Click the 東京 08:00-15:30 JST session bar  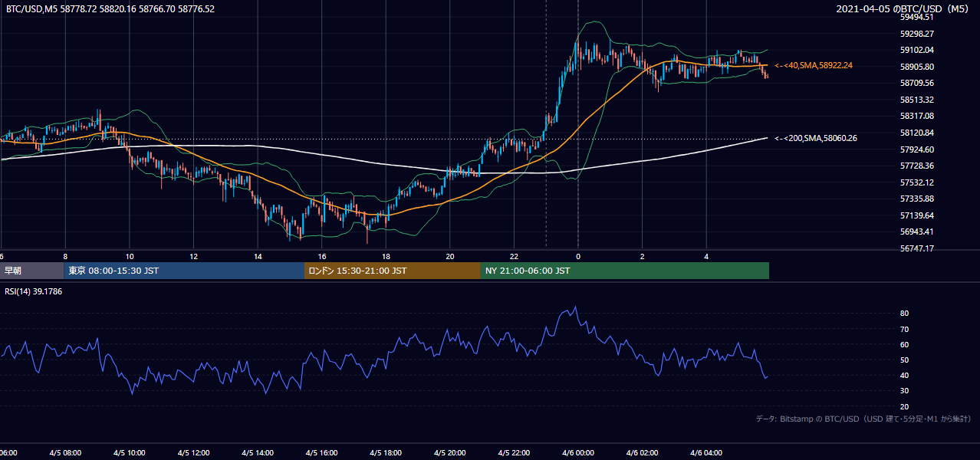[x=184, y=271]
